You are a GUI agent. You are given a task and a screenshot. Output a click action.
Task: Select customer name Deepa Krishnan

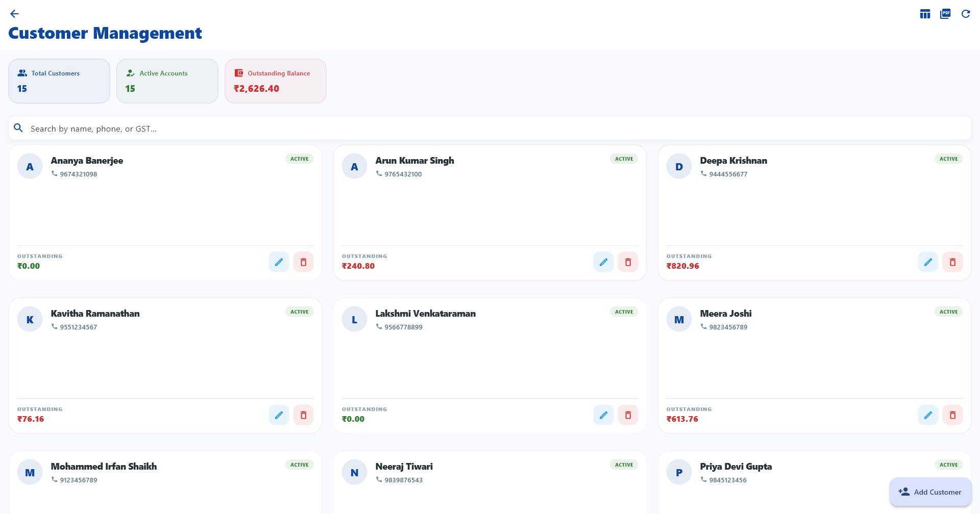click(x=733, y=161)
